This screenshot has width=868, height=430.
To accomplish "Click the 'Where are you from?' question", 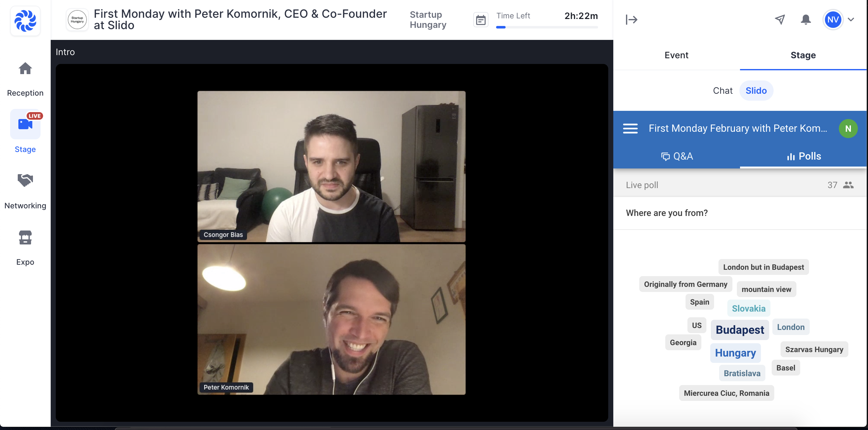I will click(x=667, y=213).
